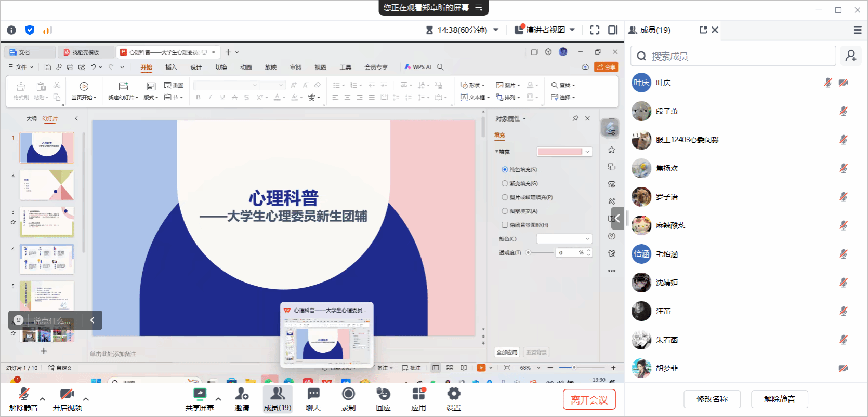Unmute microphone in the meeting toolbar
Viewport: 868px width, 417px height.
pyautogui.click(x=23, y=394)
